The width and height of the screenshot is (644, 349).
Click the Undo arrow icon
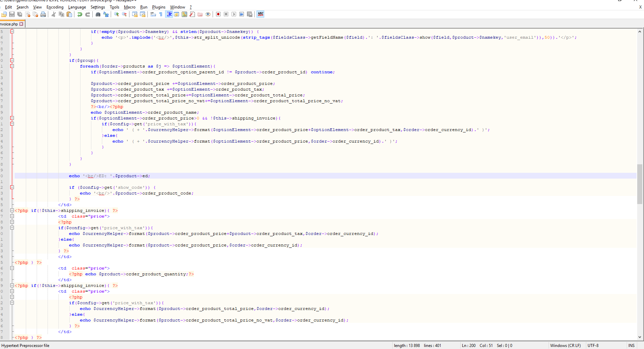80,14
